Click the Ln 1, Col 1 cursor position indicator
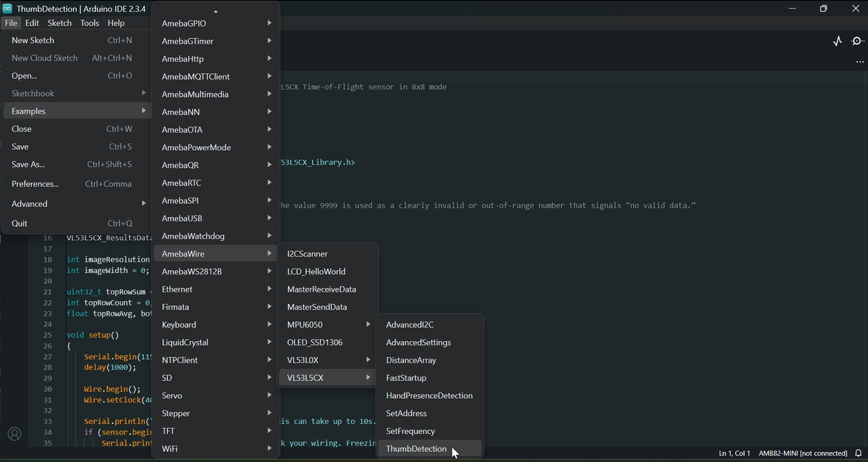The height and width of the screenshot is (462, 868). (x=734, y=453)
